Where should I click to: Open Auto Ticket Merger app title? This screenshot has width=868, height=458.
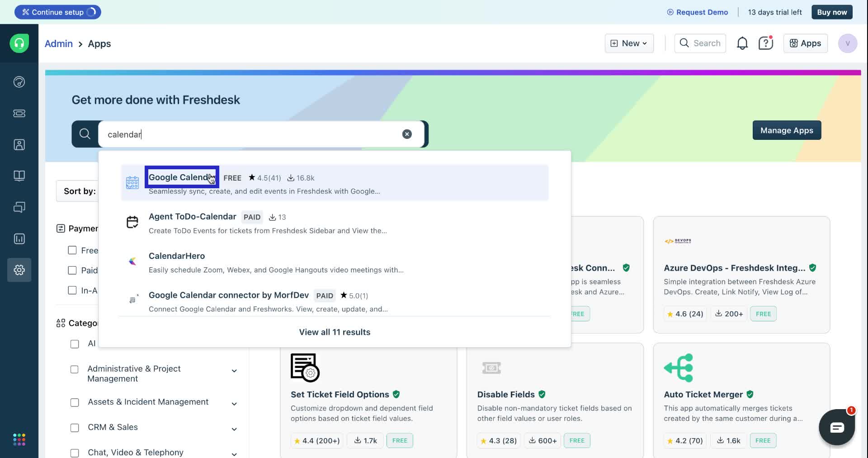point(703,394)
